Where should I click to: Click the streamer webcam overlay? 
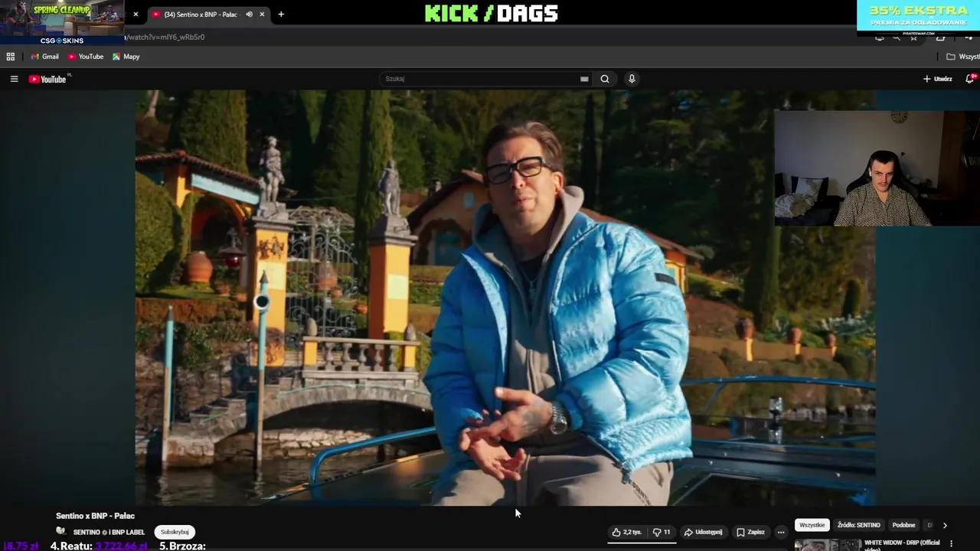[x=877, y=169]
